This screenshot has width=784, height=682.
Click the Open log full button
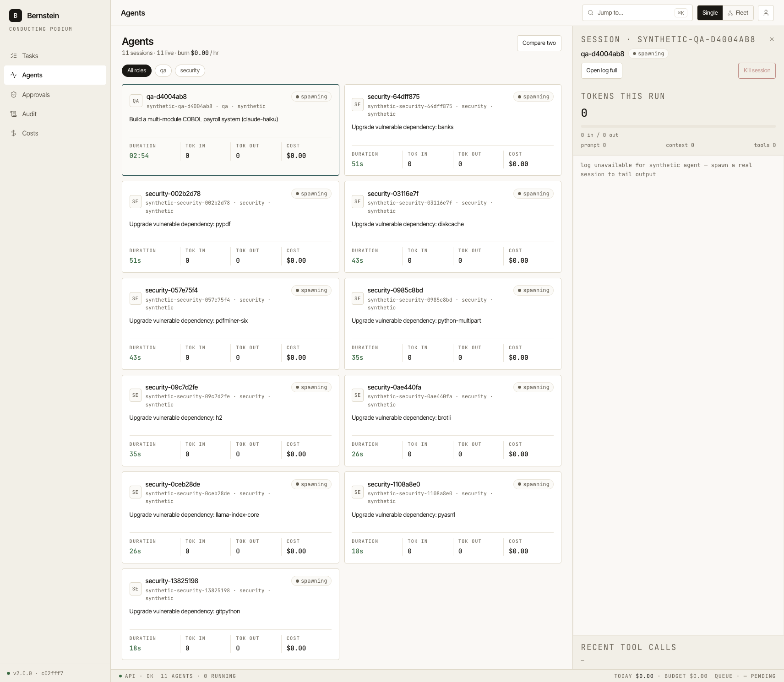[601, 70]
